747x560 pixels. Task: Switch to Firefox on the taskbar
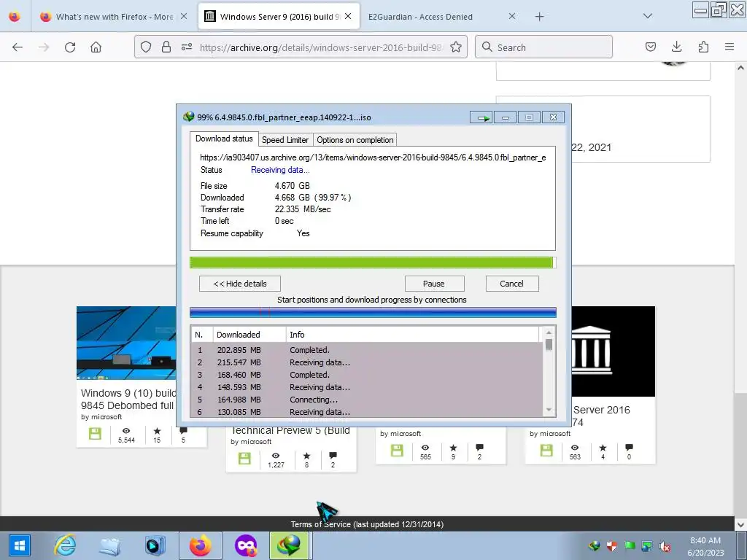coord(201,545)
